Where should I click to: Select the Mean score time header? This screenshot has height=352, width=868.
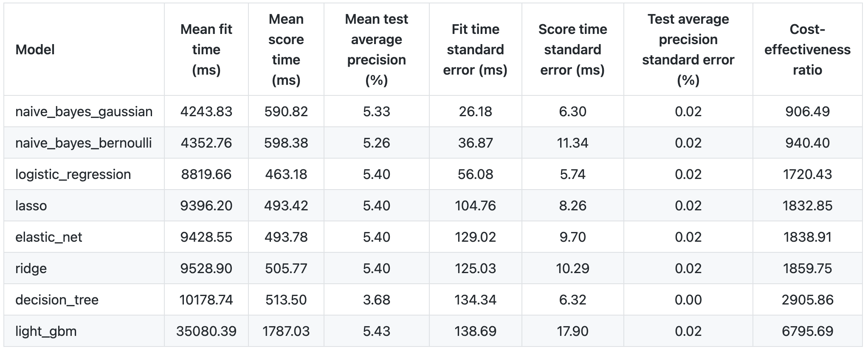(286, 50)
